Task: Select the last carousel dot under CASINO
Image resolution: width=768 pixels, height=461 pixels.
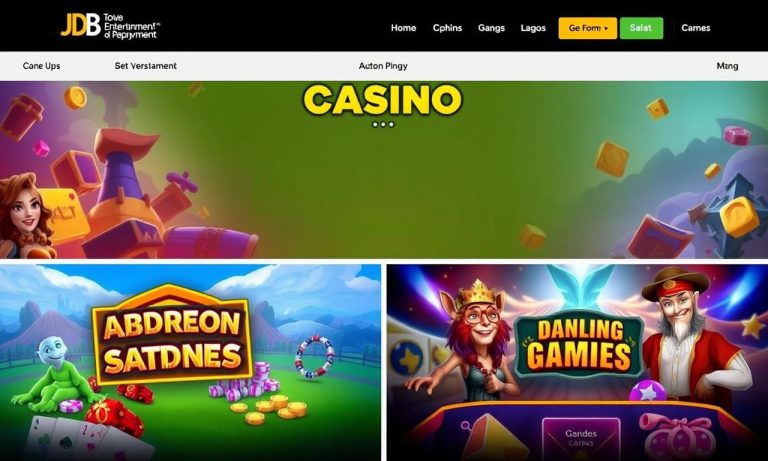Action: tap(391, 124)
